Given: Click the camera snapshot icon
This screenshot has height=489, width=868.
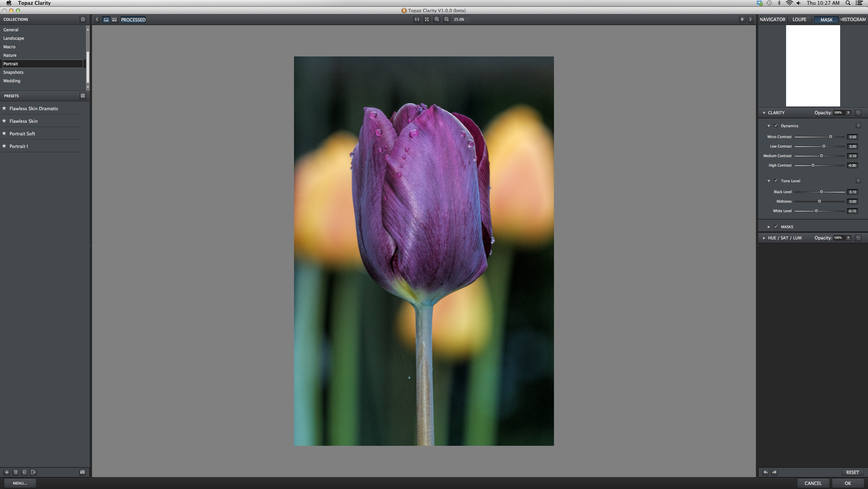Looking at the screenshot, I should point(82,472).
